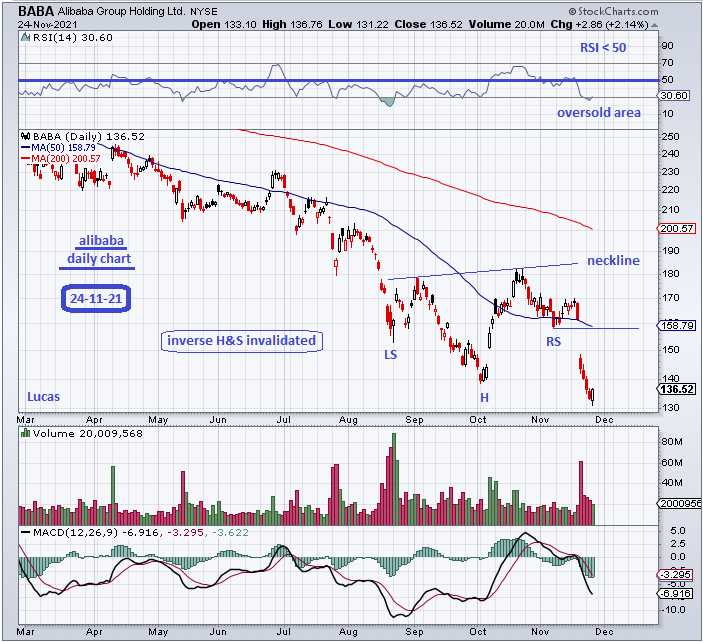
Task: Click the blue MA(50) legend dash
Action: pos(26,147)
